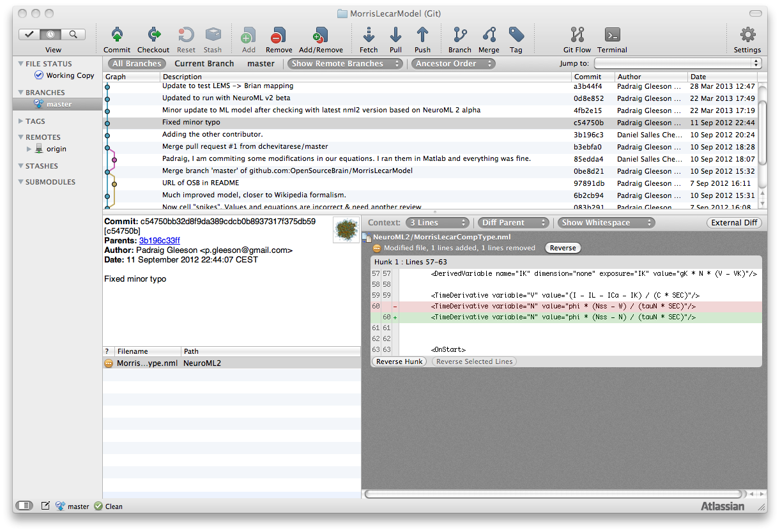
Task: Select Morris...ype.nml file row
Action: 232,363
